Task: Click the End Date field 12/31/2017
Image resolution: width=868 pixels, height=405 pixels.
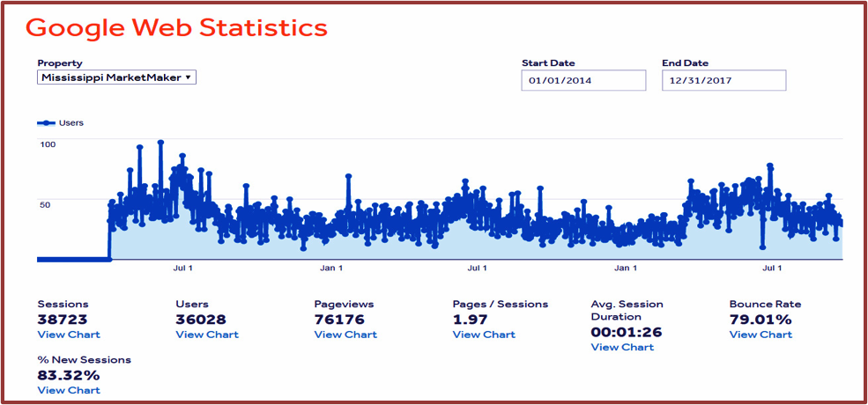Action: [724, 80]
